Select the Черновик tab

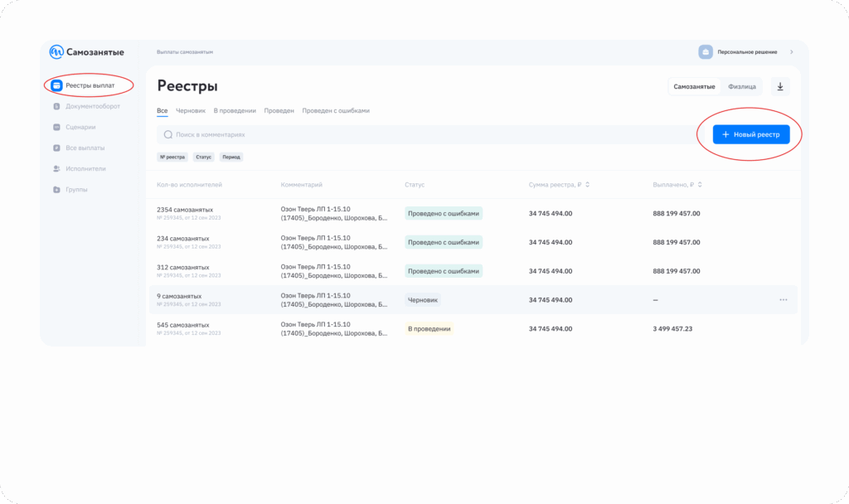pos(191,110)
